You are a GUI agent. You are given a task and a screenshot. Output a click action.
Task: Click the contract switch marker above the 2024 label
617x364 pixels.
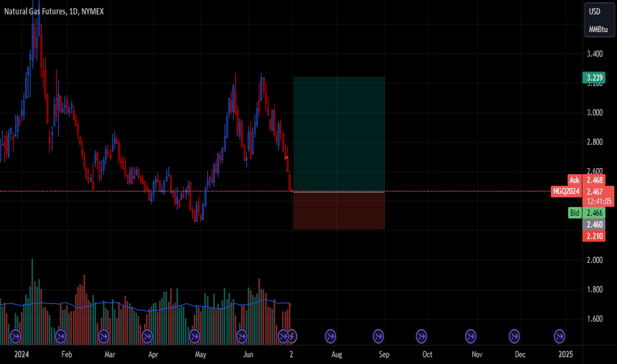point(15,336)
